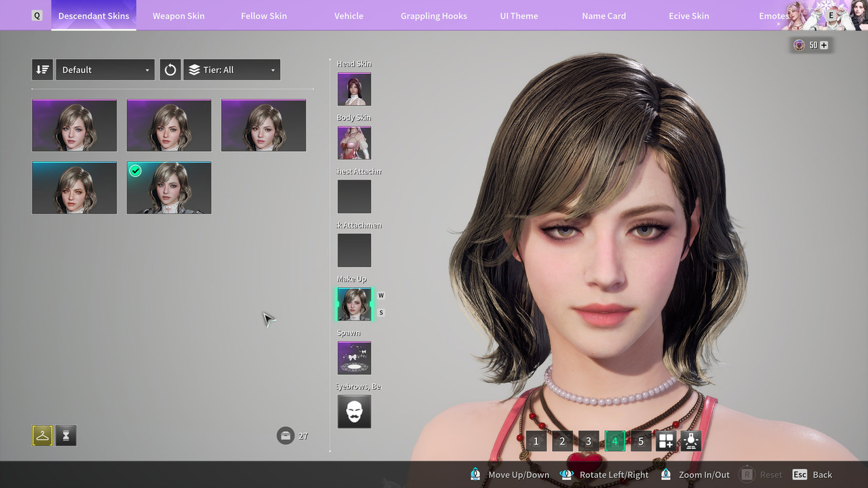Click the W key up indicator
This screenshot has height=488, width=868.
coord(381,296)
